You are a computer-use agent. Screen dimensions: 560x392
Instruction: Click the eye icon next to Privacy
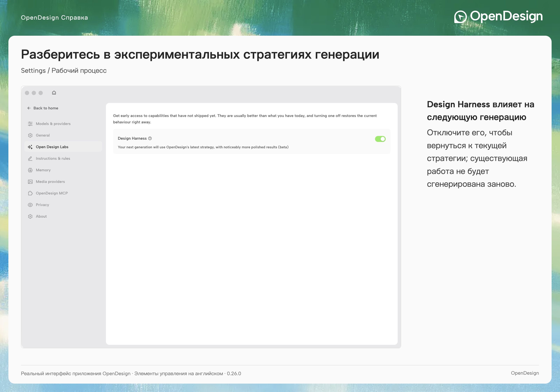30,205
